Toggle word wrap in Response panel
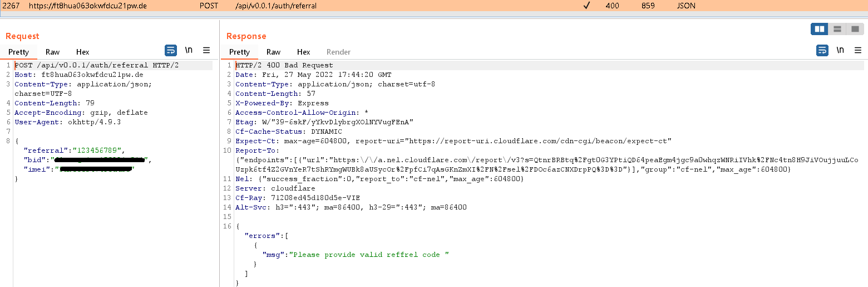 pyautogui.click(x=822, y=50)
